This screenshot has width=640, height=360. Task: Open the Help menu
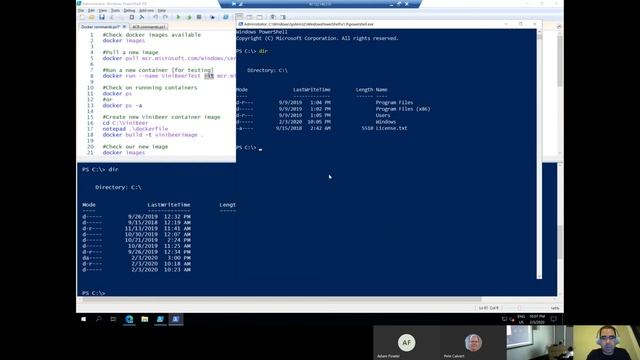tap(162, 10)
